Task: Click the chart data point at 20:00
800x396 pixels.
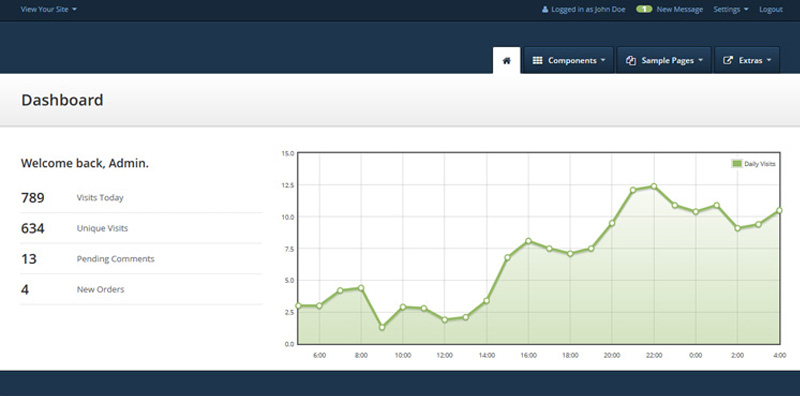Action: point(612,223)
